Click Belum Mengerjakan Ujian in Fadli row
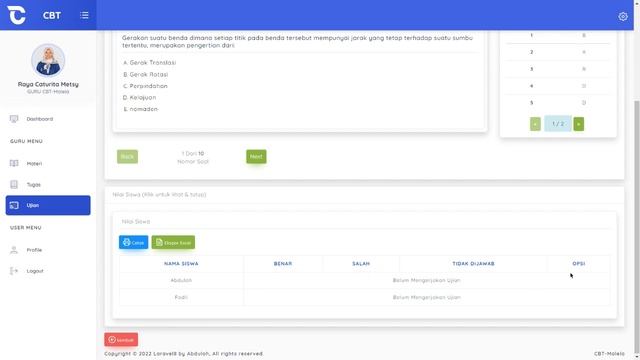640x360 pixels. [427, 298]
